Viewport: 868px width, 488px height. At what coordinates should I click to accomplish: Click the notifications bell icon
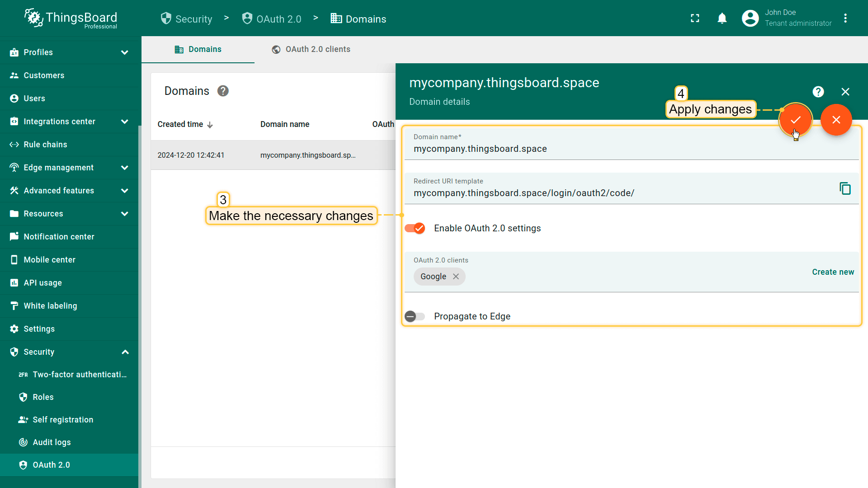point(722,19)
